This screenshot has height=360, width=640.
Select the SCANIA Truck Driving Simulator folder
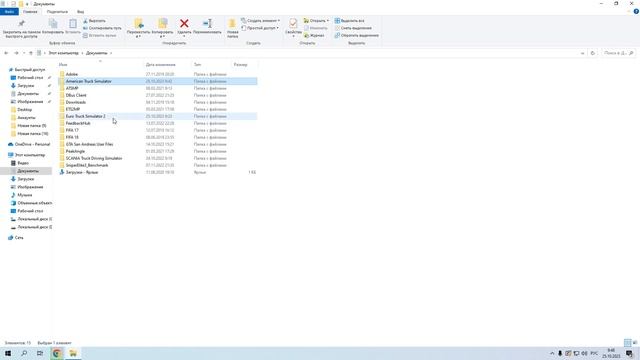pos(158,158)
